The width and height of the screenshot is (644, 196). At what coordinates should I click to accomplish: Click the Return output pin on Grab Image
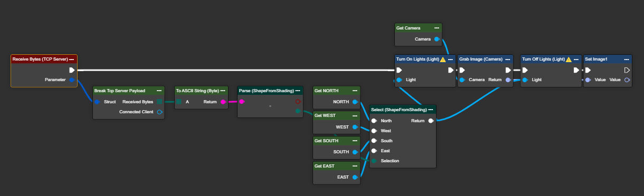pos(508,80)
